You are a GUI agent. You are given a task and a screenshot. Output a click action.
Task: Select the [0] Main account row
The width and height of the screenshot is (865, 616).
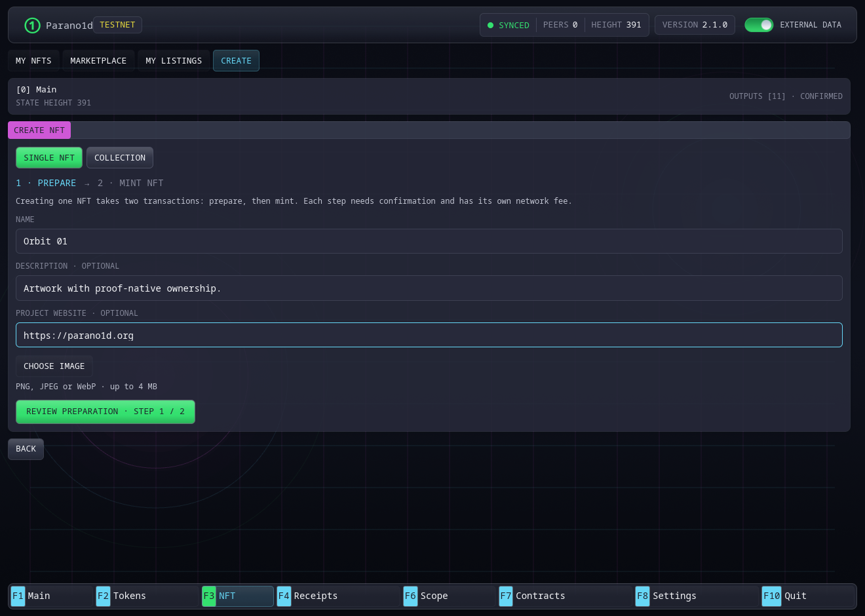[x=429, y=96]
